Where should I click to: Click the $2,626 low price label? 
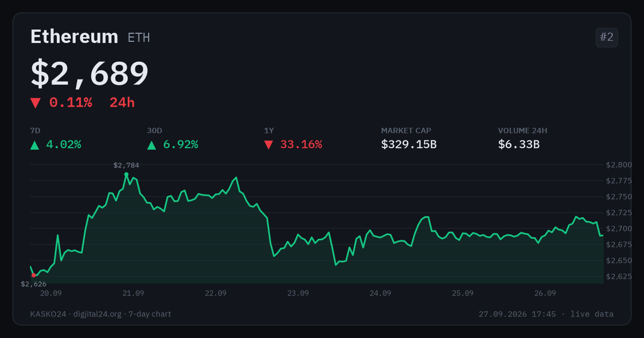34,284
